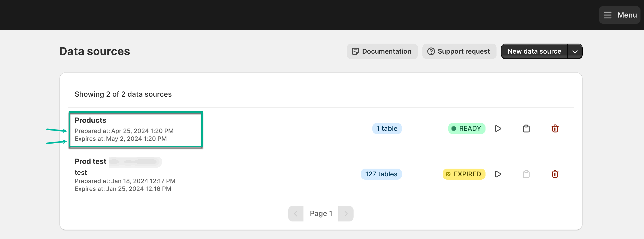Go to the previous page arrow
The height and width of the screenshot is (239, 644).
[x=296, y=213]
